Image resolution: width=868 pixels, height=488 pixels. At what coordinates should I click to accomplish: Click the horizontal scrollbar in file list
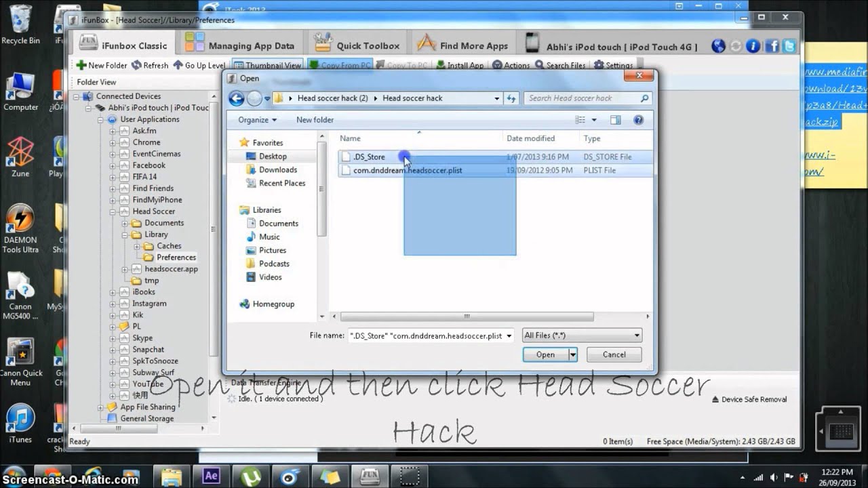coord(467,317)
